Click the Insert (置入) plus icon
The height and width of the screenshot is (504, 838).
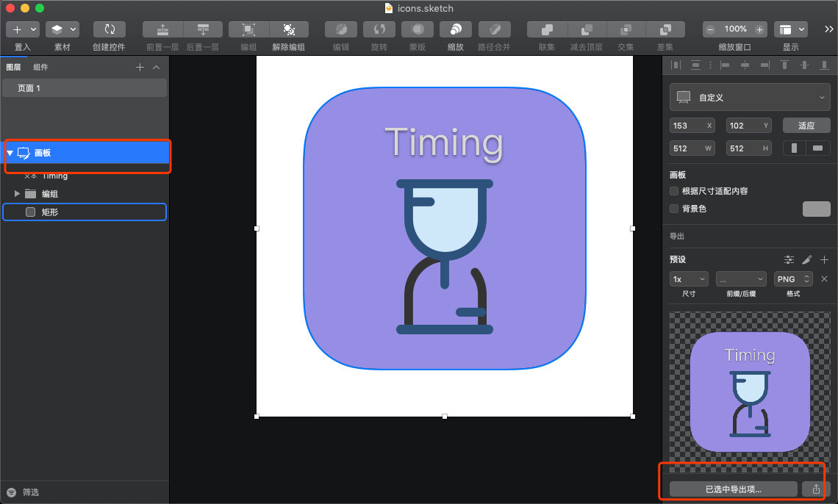coord(17,29)
